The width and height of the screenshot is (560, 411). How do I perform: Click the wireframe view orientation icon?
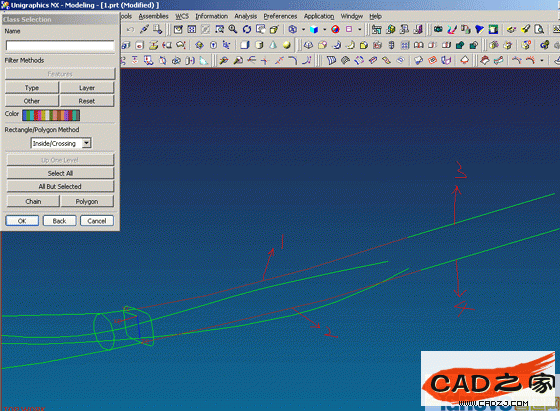292,29
